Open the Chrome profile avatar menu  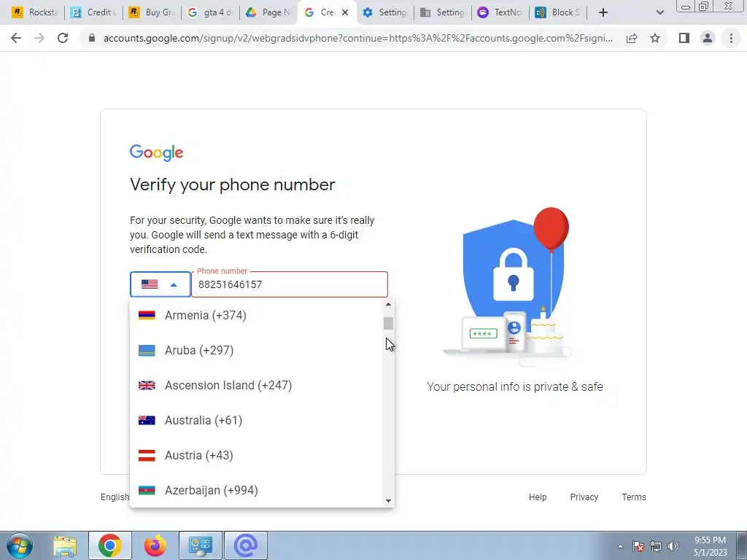tap(708, 38)
